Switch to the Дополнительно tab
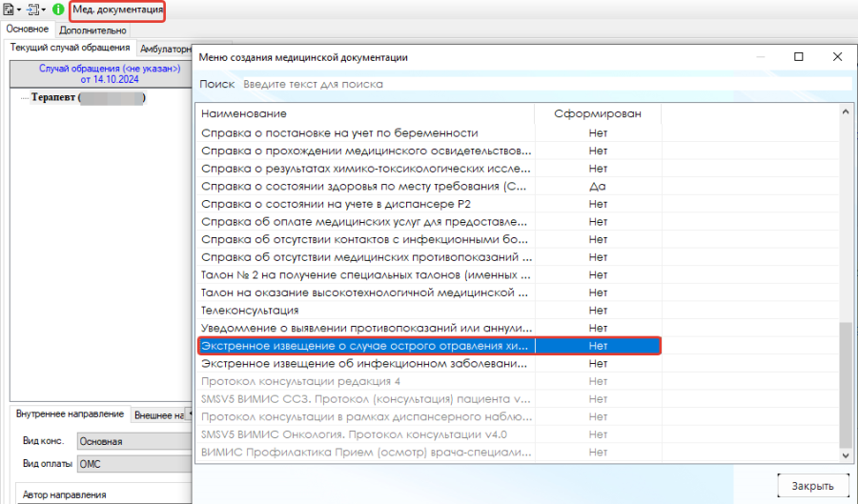 coord(92,30)
